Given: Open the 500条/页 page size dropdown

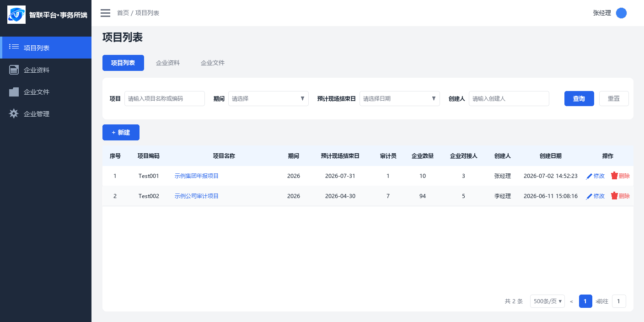Looking at the screenshot, I should pos(547,301).
